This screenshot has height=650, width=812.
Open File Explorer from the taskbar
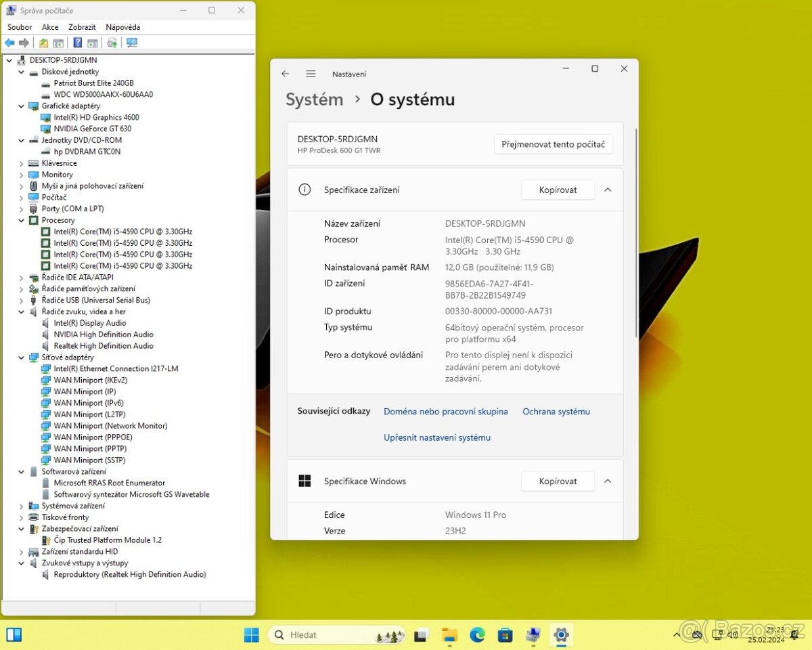(449, 635)
